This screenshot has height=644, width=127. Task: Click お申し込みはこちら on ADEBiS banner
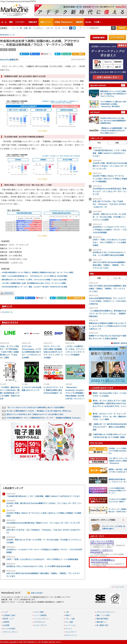[108, 77]
